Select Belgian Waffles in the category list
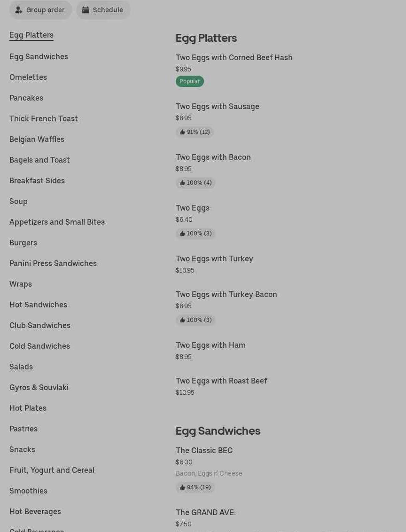Screen dimensions: 406x532 coord(37,139)
